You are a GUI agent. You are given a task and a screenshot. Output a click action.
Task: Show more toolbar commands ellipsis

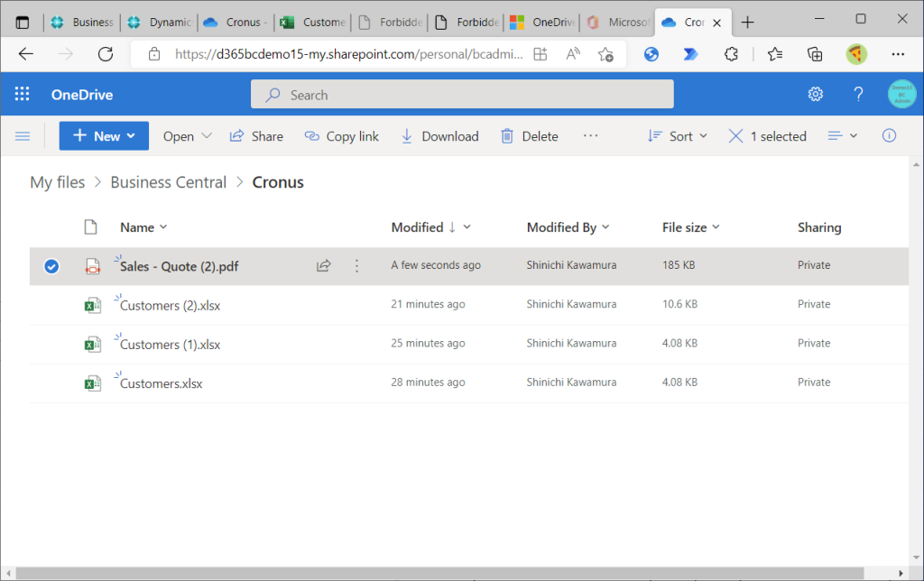coord(590,136)
